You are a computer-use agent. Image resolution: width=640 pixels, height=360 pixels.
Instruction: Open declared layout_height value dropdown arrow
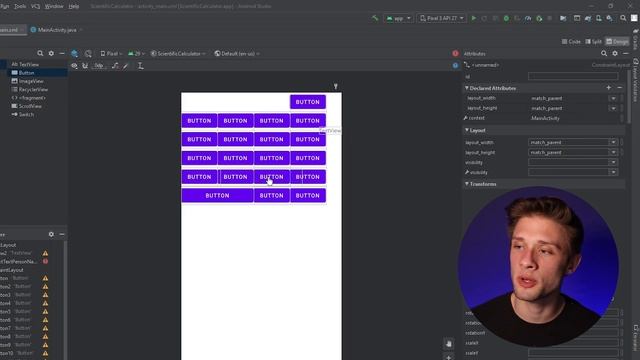(613, 108)
